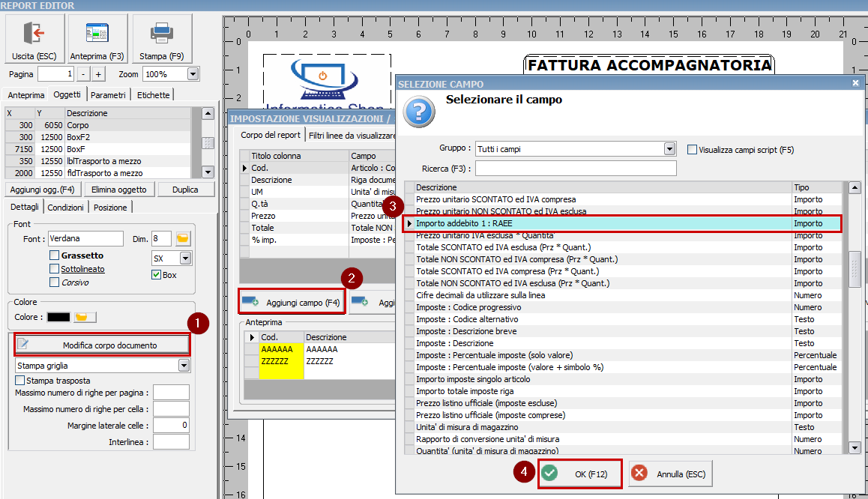This screenshot has width=868, height=499.
Task: Click the question mark help icon
Action: (x=419, y=112)
